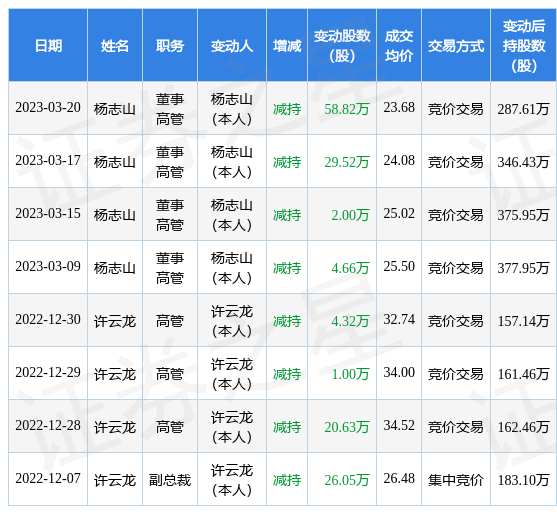
Task: Click 许云龙 name in 2022-12-30 row
Action: point(114,321)
